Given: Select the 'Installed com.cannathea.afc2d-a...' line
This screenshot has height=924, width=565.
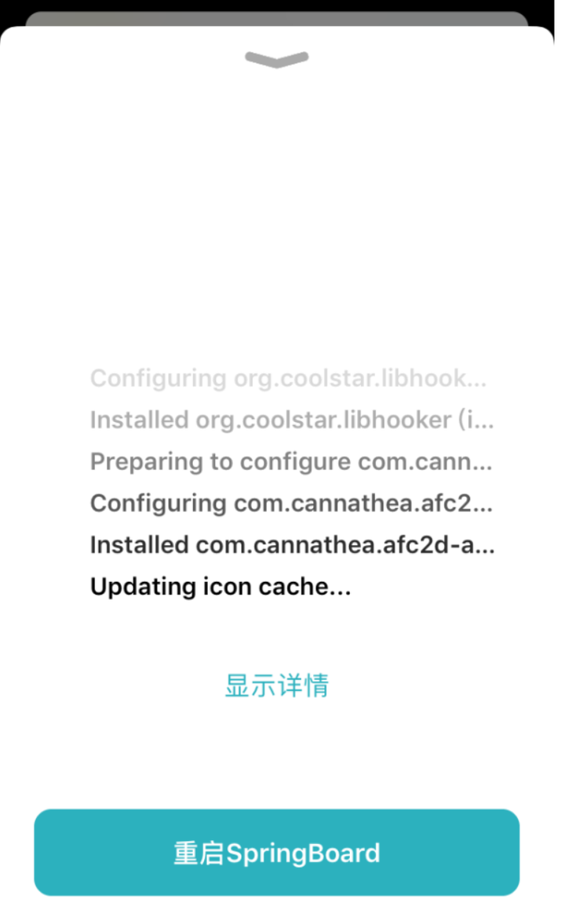Looking at the screenshot, I should [293, 544].
